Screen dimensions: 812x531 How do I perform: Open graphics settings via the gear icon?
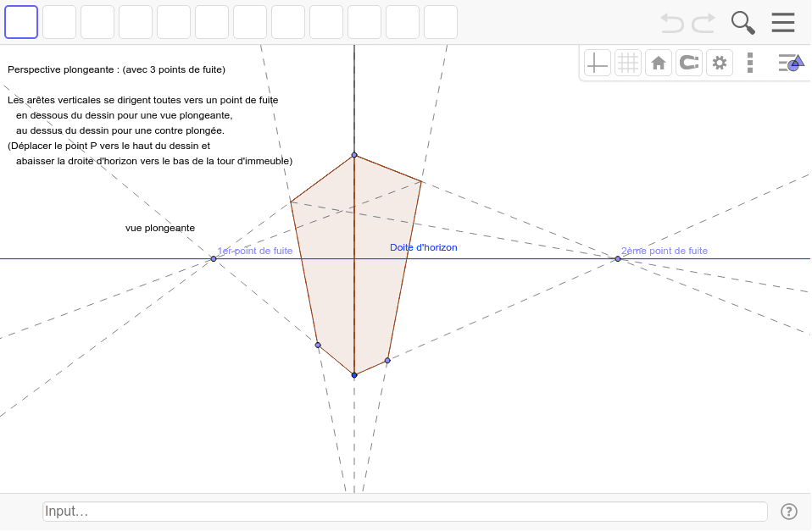click(720, 62)
